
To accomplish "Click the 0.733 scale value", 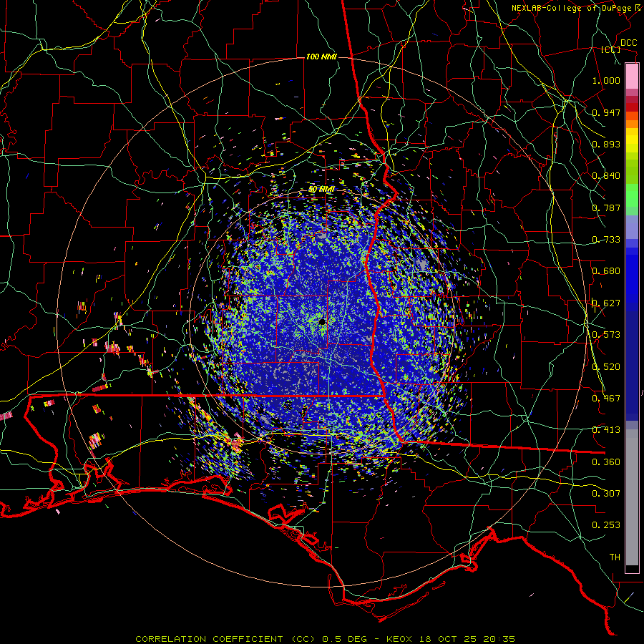I will [606, 240].
